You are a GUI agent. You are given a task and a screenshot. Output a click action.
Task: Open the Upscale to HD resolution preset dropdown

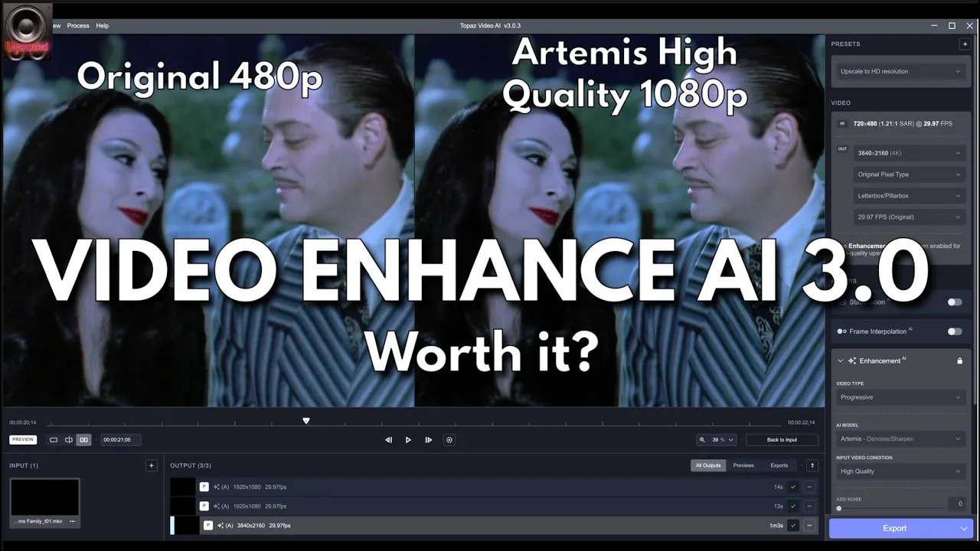[900, 71]
